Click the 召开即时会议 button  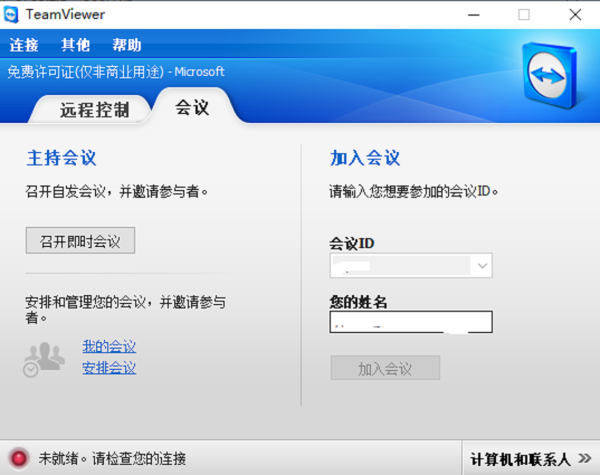[x=80, y=240]
